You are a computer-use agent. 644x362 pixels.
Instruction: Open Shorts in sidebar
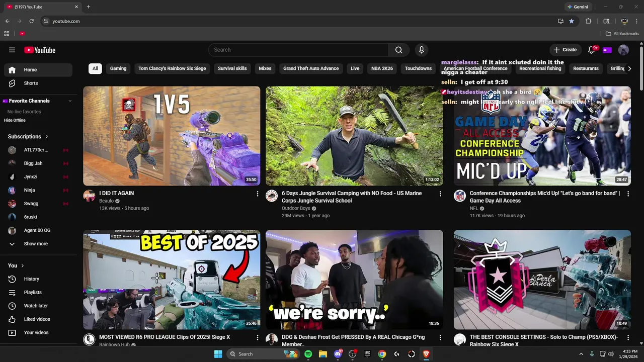tap(38, 83)
